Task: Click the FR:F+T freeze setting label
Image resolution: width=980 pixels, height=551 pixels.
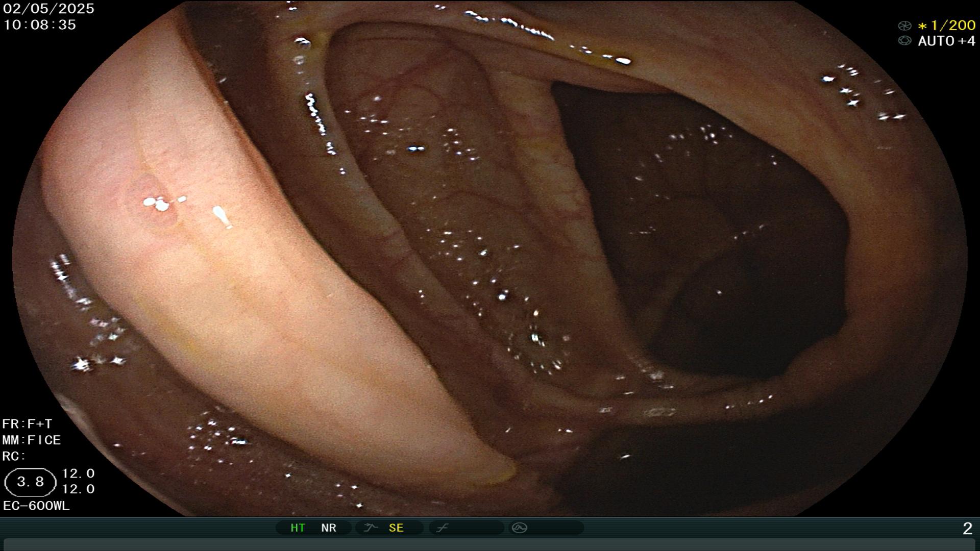Action: tap(27, 424)
